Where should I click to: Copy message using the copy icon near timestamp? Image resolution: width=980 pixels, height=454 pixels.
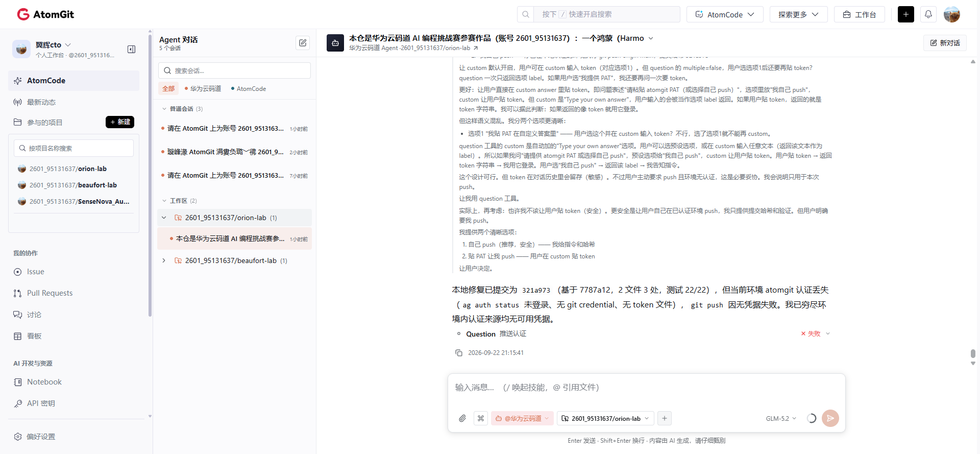point(459,353)
